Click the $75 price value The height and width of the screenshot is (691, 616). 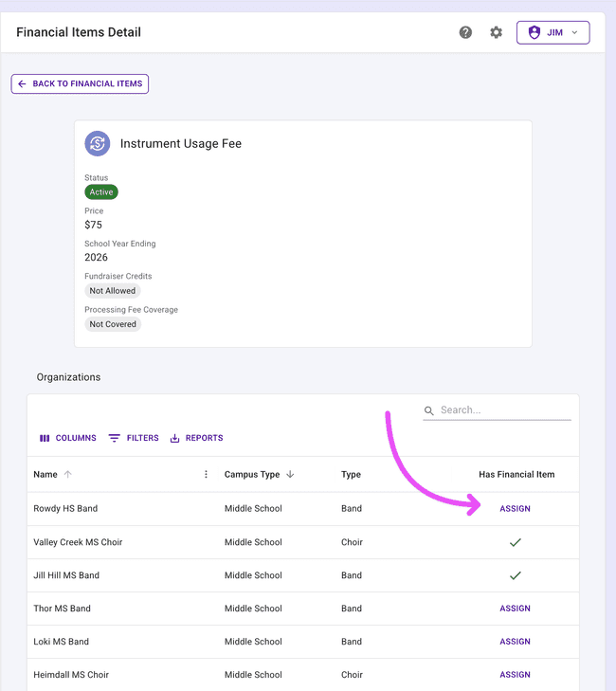coord(93,225)
